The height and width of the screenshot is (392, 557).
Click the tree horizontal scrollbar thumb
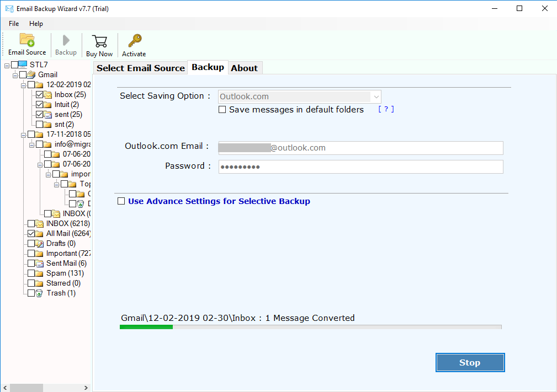click(x=26, y=388)
